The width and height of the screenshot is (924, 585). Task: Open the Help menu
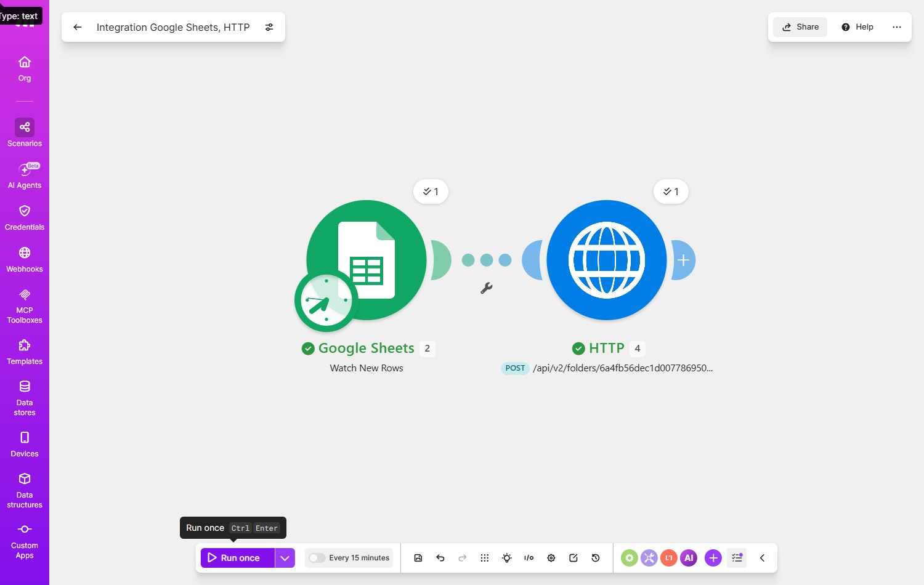coord(857,27)
